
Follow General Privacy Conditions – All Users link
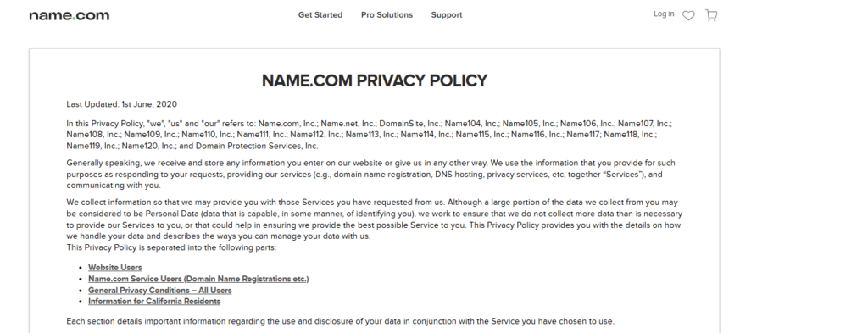pos(160,291)
